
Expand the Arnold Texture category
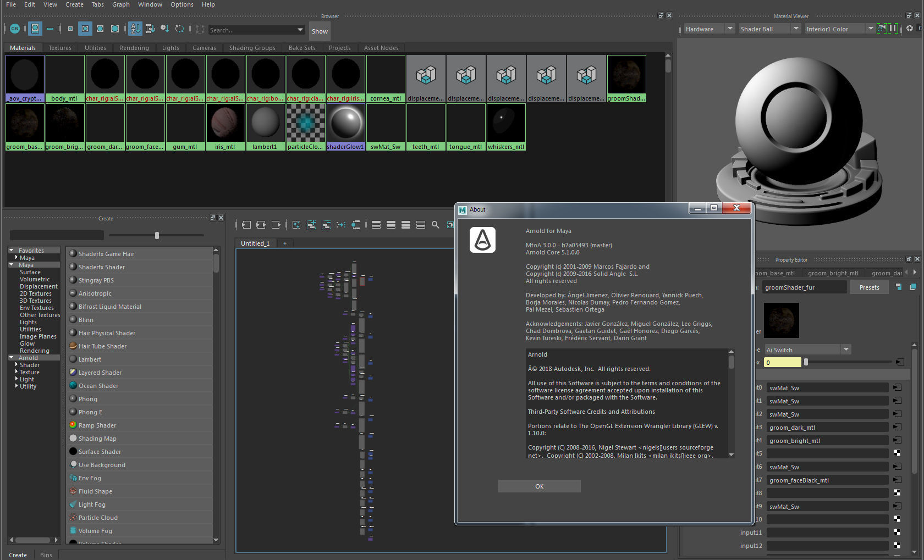[x=16, y=372]
